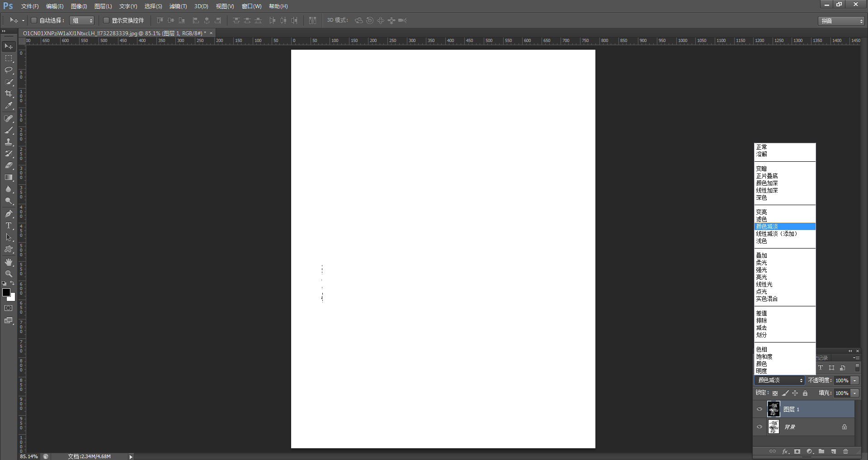The image size is (868, 460).
Task: Hide 图层 1 layer visibility eye
Action: pos(759,409)
